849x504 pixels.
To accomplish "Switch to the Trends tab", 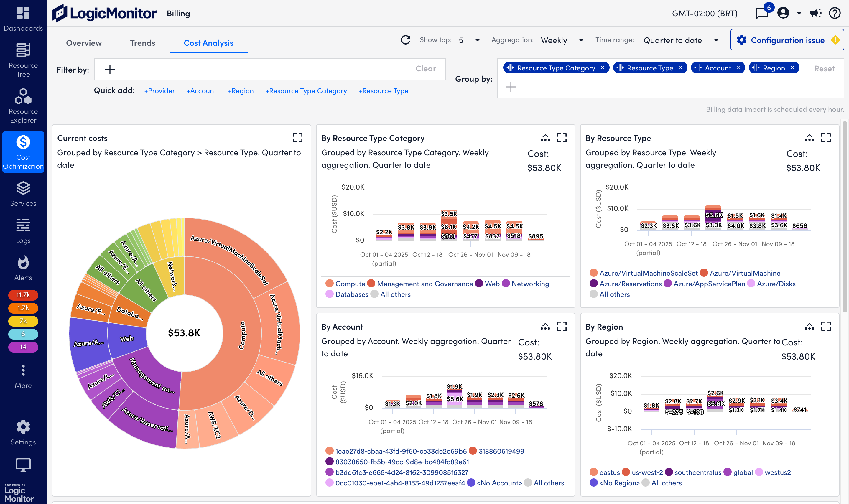I will (143, 43).
